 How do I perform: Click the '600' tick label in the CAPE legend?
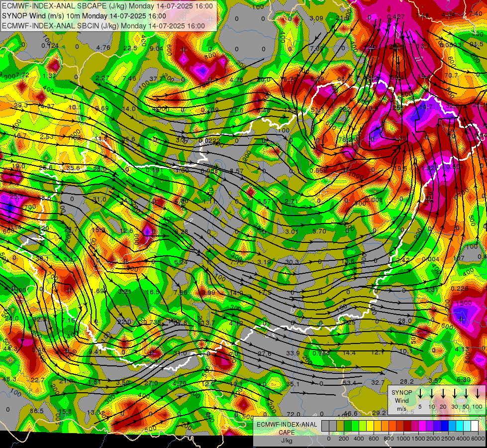pos(374,439)
